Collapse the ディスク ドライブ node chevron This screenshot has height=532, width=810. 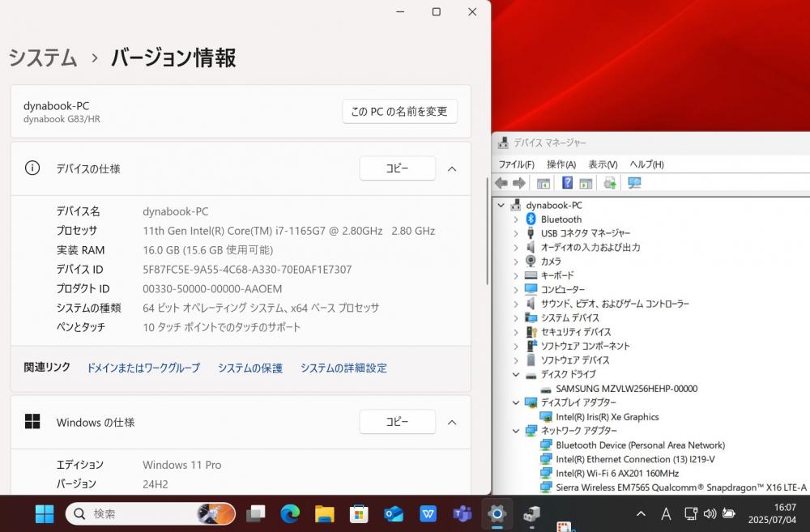tap(515, 374)
